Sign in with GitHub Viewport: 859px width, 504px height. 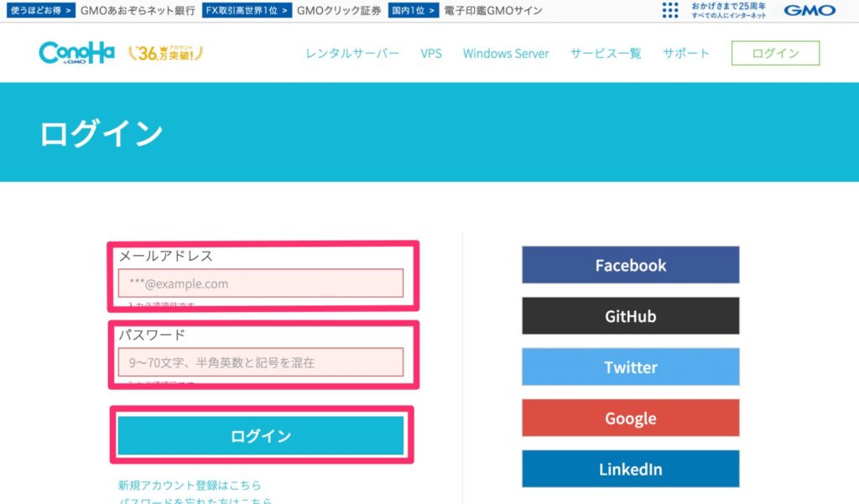[631, 316]
